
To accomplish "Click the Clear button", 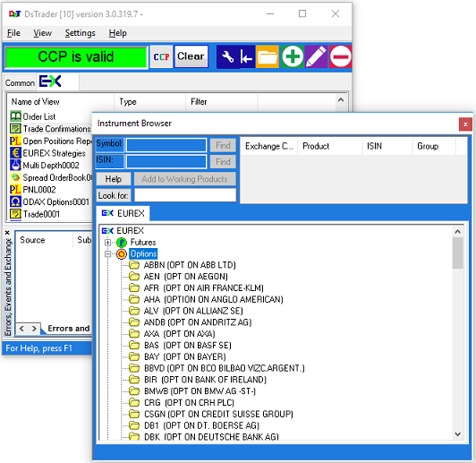I will click(x=191, y=56).
